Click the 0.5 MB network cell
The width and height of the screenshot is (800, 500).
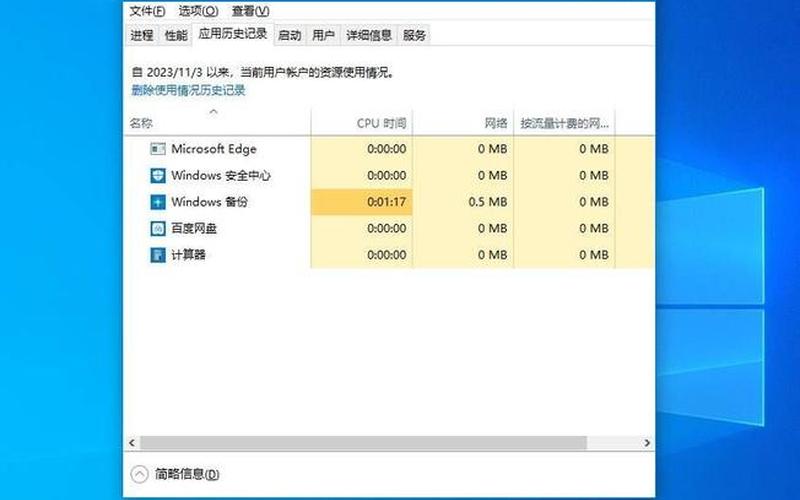[463, 202]
